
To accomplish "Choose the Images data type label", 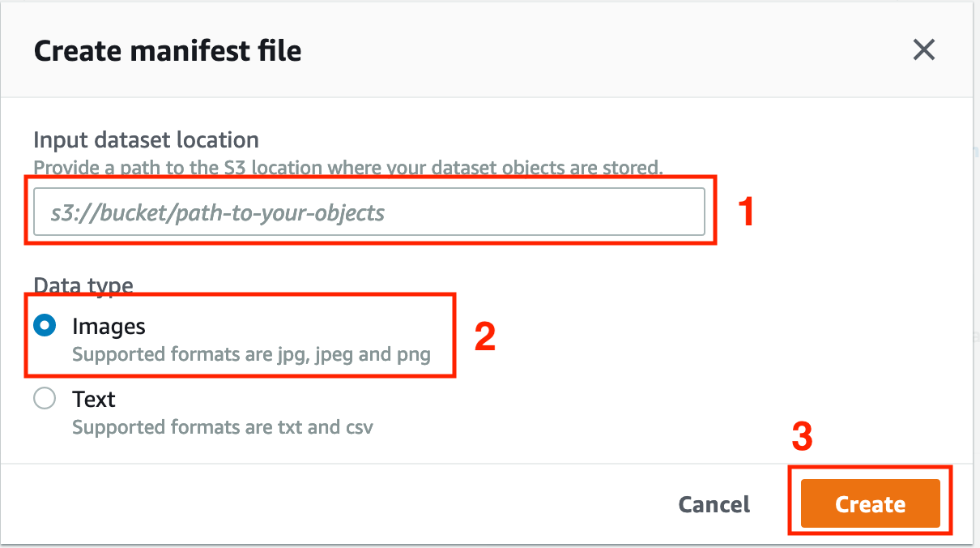I will [x=109, y=326].
